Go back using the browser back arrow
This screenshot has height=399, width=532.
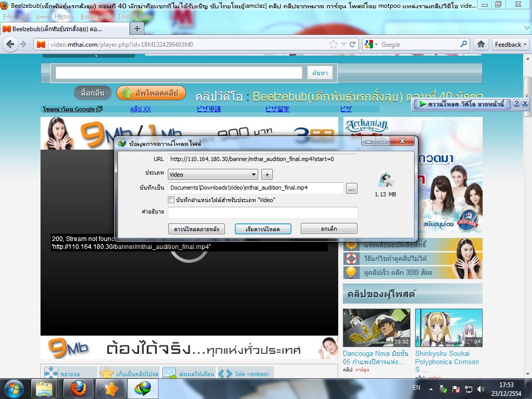10,45
